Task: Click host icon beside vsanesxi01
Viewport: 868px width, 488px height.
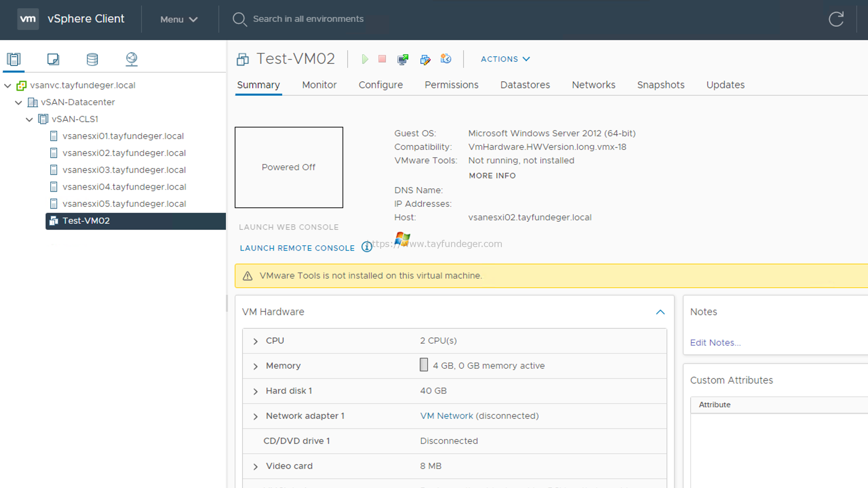Action: pos(54,136)
